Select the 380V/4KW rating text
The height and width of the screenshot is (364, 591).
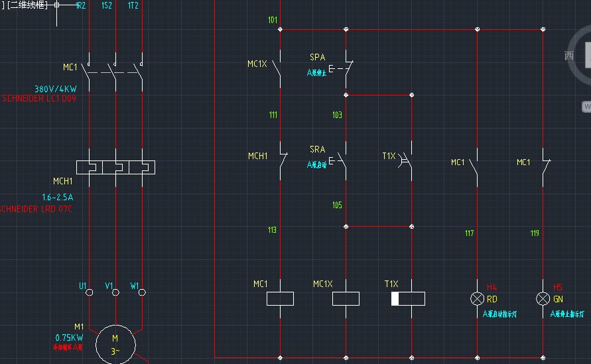coord(56,88)
